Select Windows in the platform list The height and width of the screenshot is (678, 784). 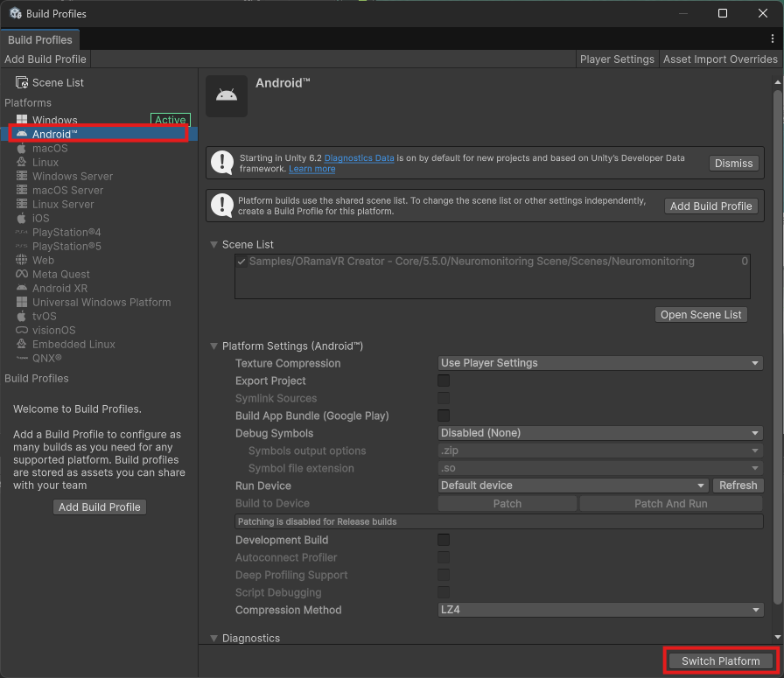point(100,120)
